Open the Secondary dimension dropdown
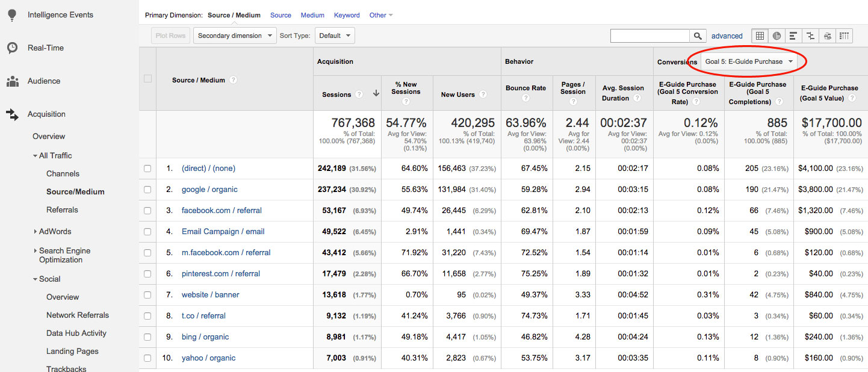Image resolution: width=868 pixels, height=372 pixels. pyautogui.click(x=235, y=36)
